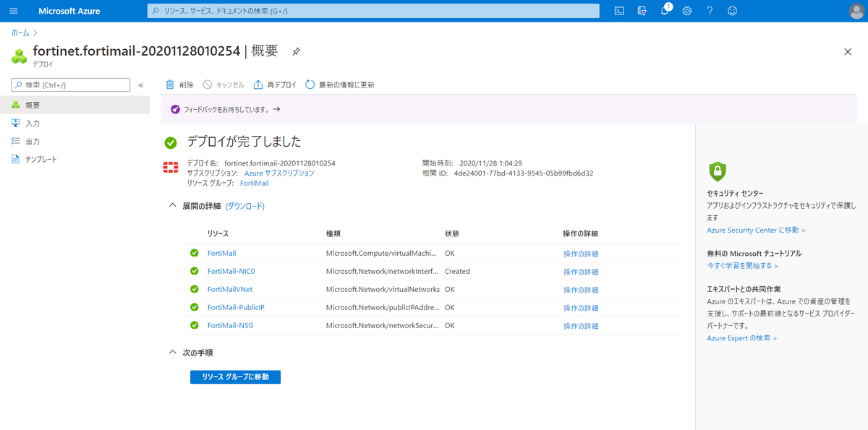The width and height of the screenshot is (868, 430).
Task: Click the Microsoft Azure brand title
Action: [69, 11]
